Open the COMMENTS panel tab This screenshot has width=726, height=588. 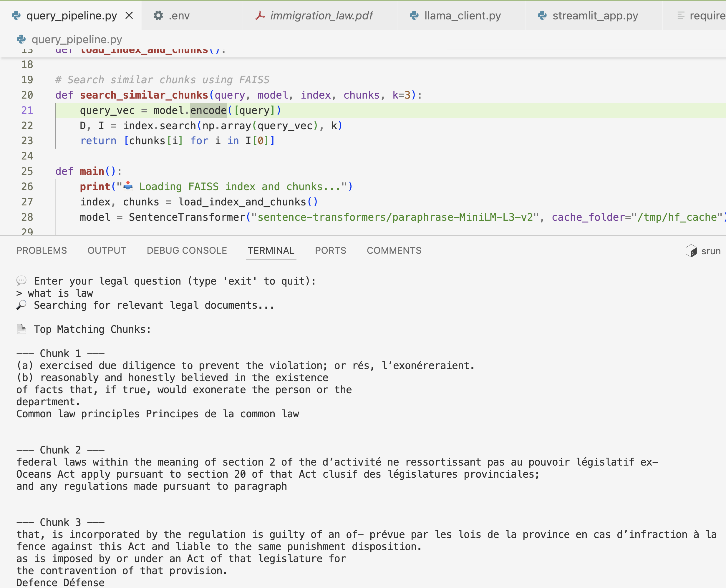(x=394, y=250)
